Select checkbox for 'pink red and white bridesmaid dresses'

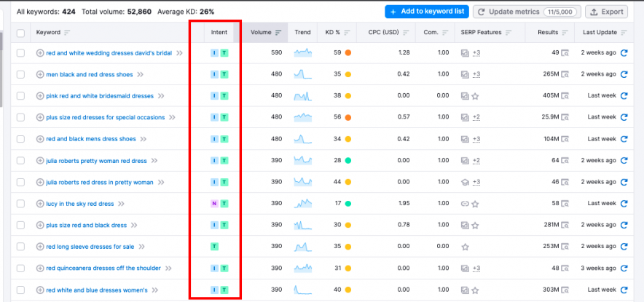20,96
